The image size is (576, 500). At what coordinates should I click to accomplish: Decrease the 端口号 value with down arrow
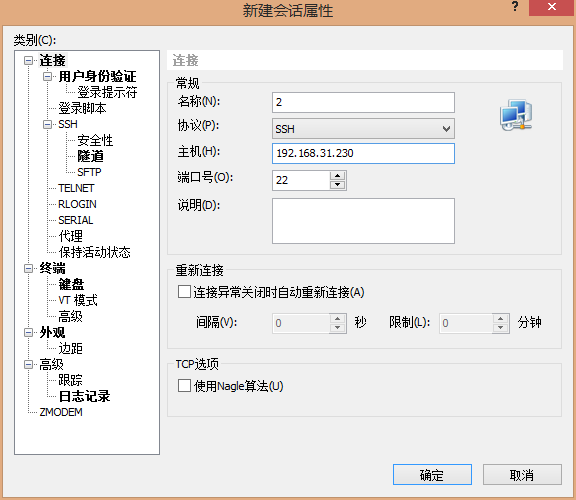[x=338, y=185]
